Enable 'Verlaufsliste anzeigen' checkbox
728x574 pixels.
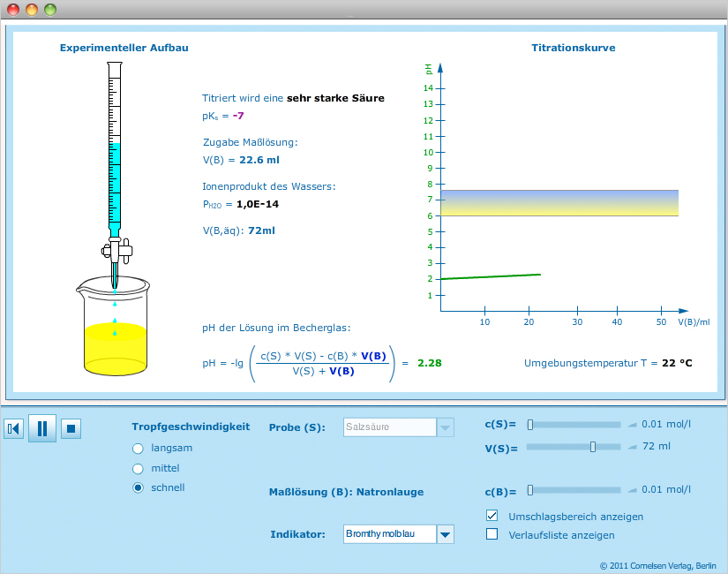(492, 534)
